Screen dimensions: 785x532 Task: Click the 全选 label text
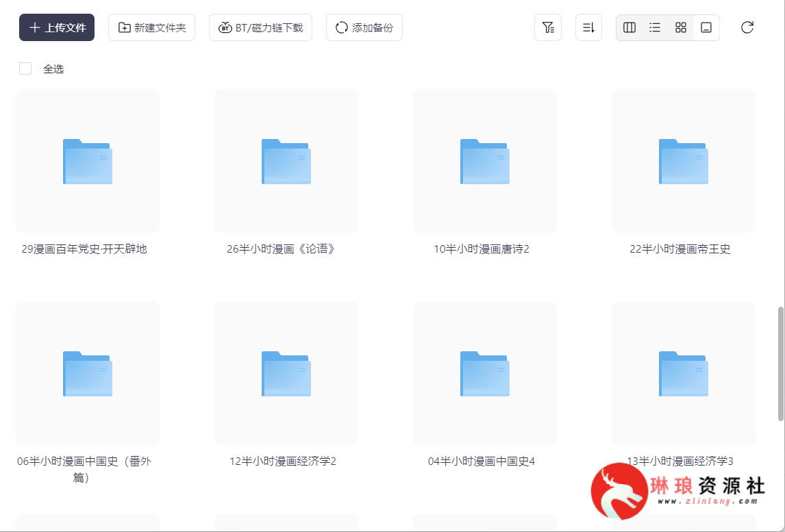pyautogui.click(x=53, y=69)
